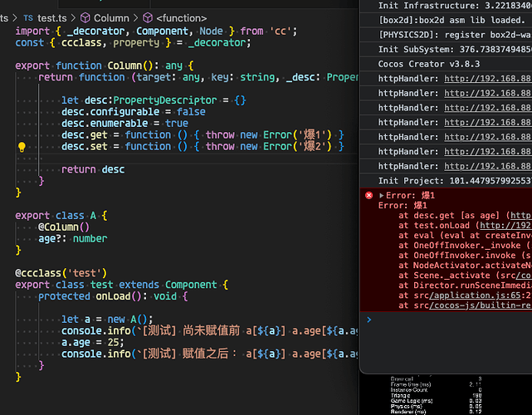Click 'a.age = 25;' code line
Image resolution: width=532 pixels, height=415 pixels.
(93, 343)
